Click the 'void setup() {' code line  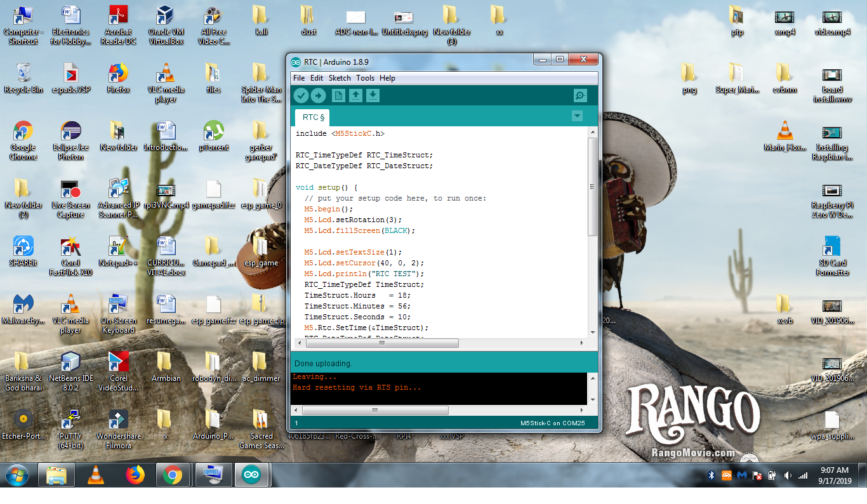point(327,187)
